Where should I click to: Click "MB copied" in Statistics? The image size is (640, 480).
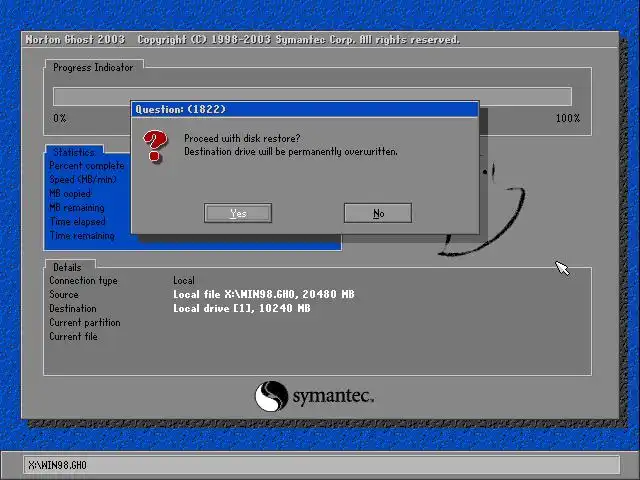[x=70, y=193]
